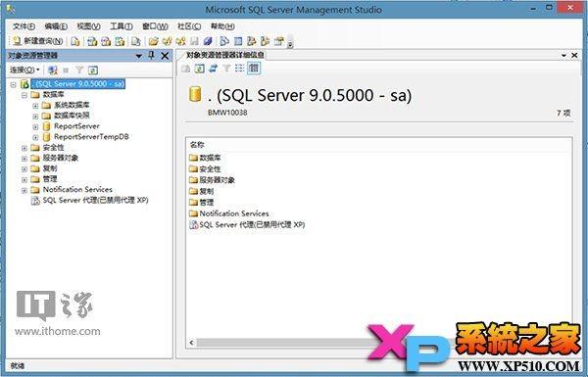
Task: Click the Stop square icon in Object Explorer toolbar
Action: (66, 71)
